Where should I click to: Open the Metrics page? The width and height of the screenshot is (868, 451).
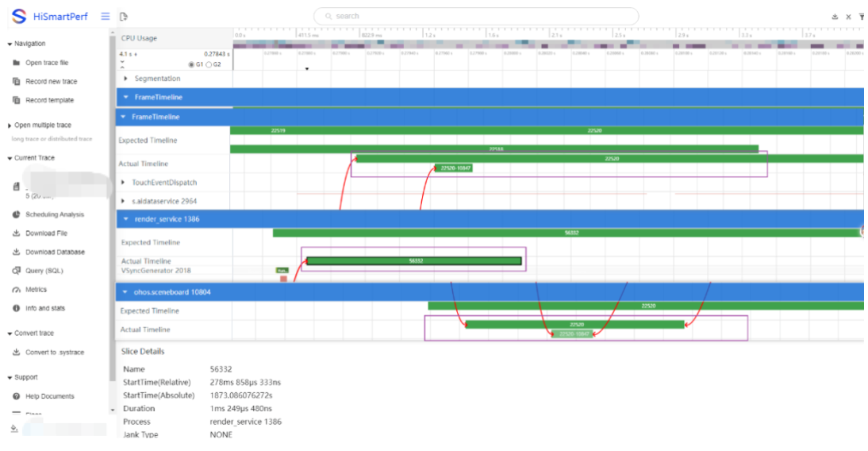36,290
